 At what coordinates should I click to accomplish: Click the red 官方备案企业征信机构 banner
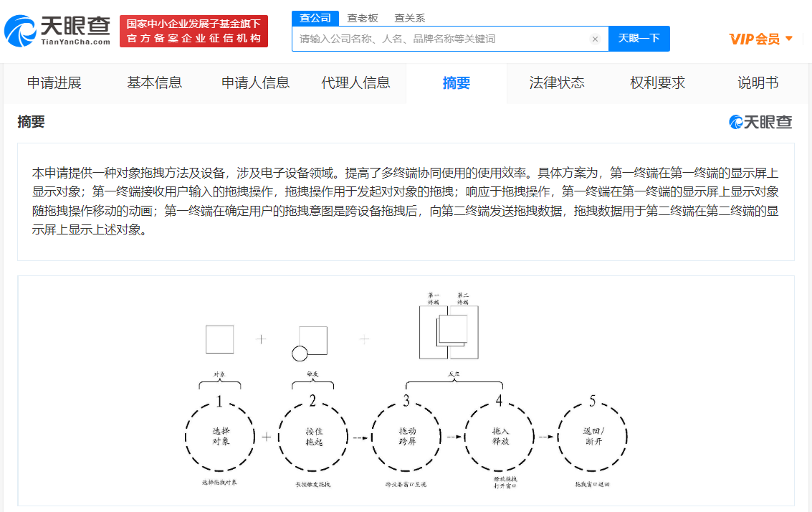click(194, 32)
